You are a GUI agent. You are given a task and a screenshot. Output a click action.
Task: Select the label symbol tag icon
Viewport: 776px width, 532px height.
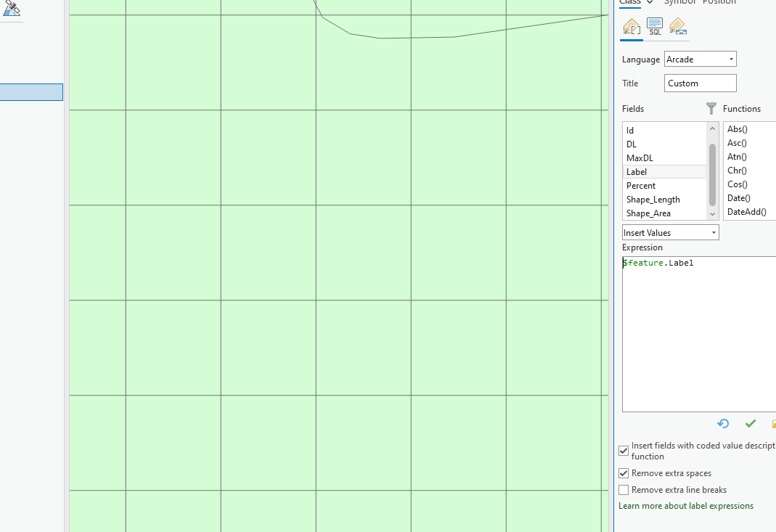coord(677,27)
